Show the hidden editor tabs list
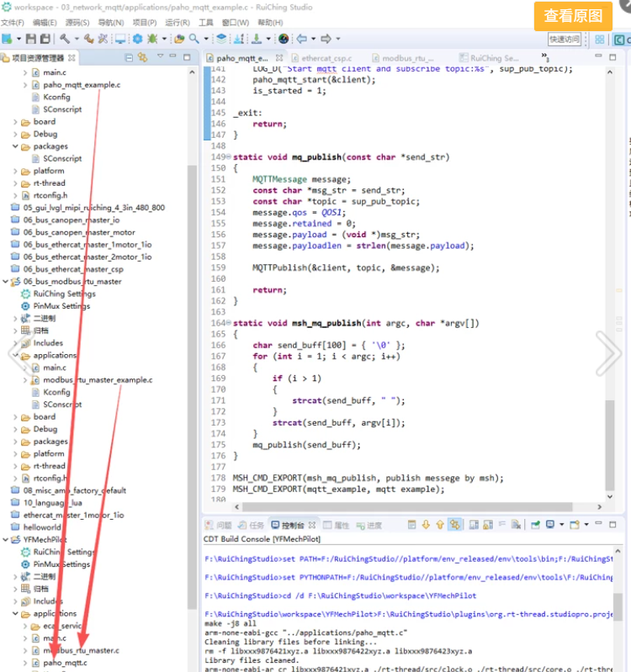Viewport: 631px width, 672px height. pyautogui.click(x=545, y=56)
